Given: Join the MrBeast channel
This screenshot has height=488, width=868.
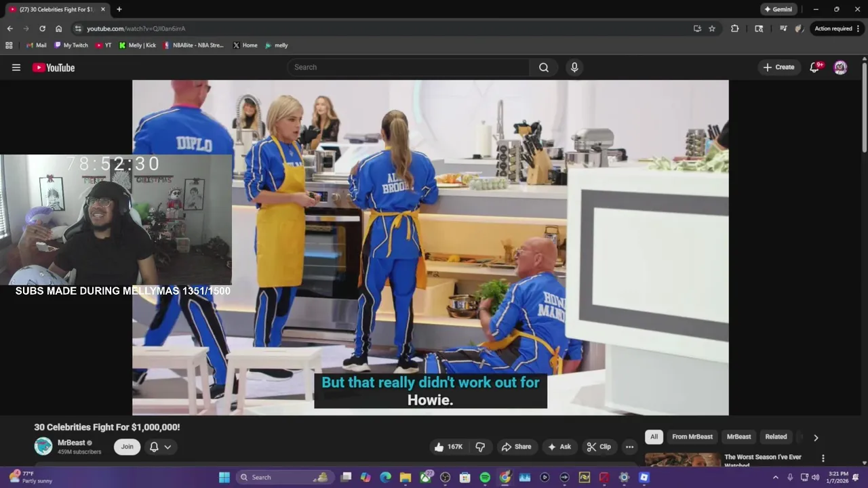Looking at the screenshot, I should [127, 447].
